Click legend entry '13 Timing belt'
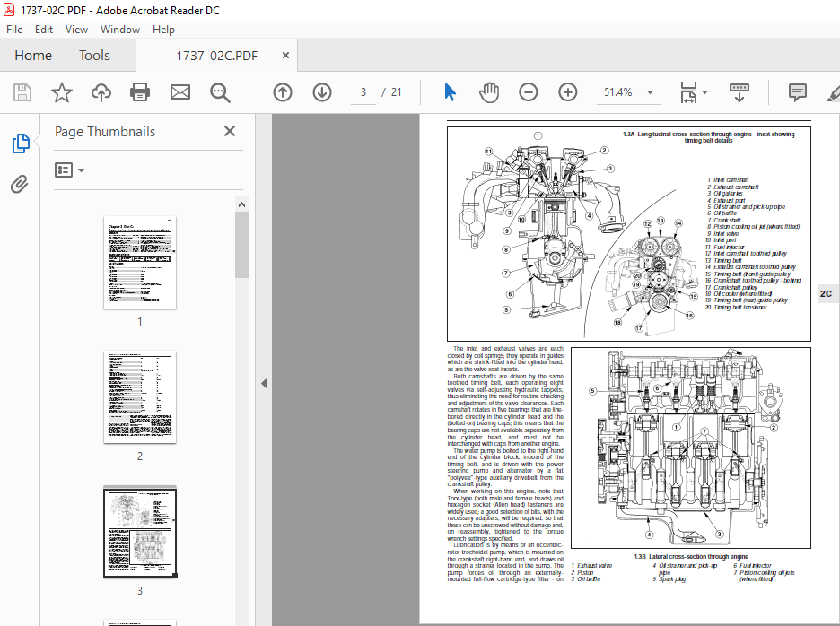The height and width of the screenshot is (626, 840). [x=723, y=260]
